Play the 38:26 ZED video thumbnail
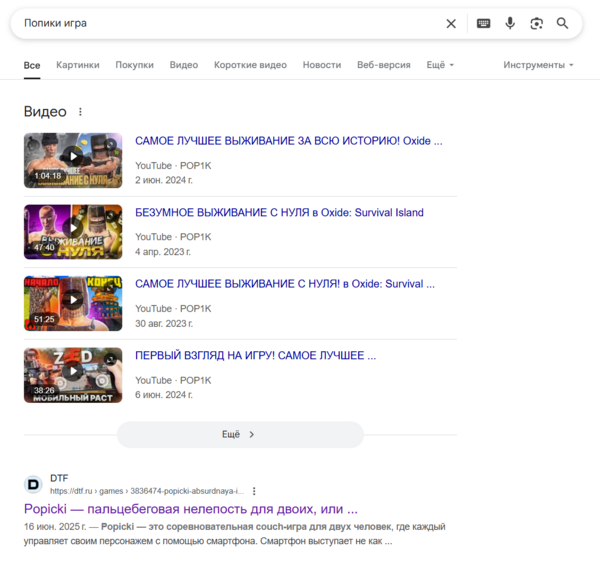Viewport: 600px width, 566px height. (73, 375)
